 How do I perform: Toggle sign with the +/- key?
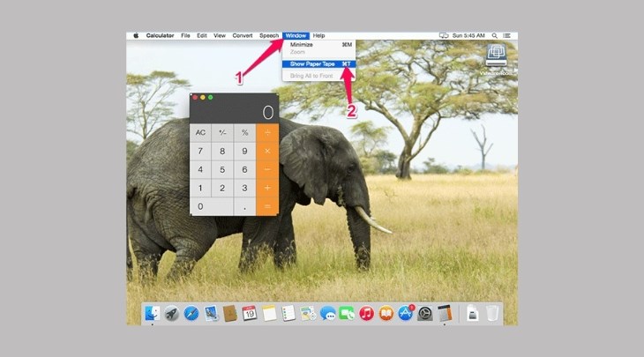click(222, 132)
